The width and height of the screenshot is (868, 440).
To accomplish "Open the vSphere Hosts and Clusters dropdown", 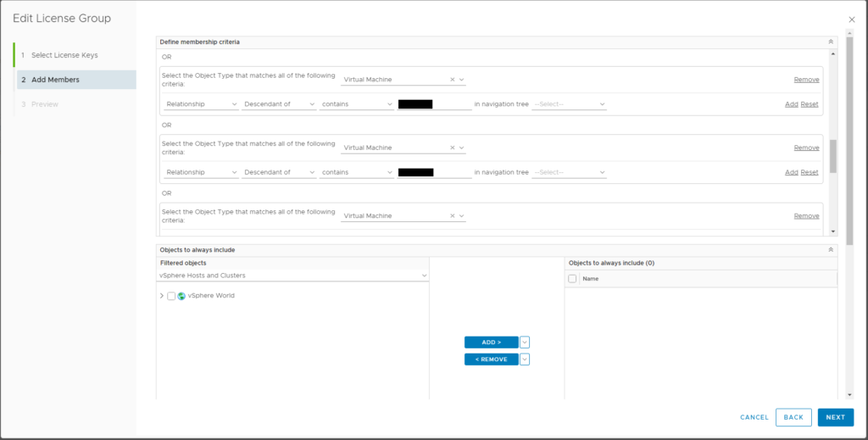I will tap(292, 276).
